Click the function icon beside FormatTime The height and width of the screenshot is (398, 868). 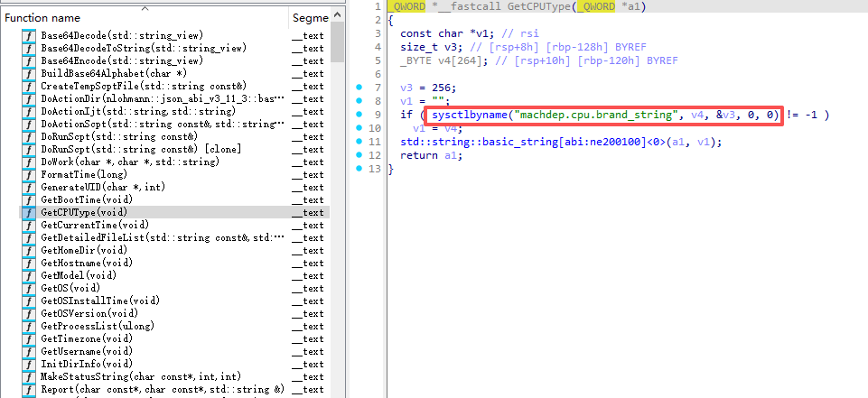(x=28, y=174)
